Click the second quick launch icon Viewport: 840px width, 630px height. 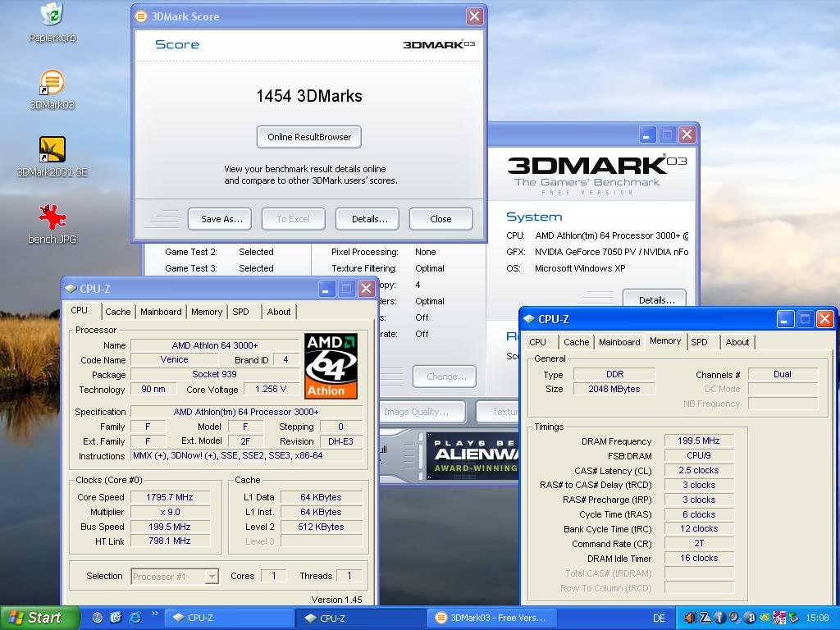pyautogui.click(x=116, y=618)
